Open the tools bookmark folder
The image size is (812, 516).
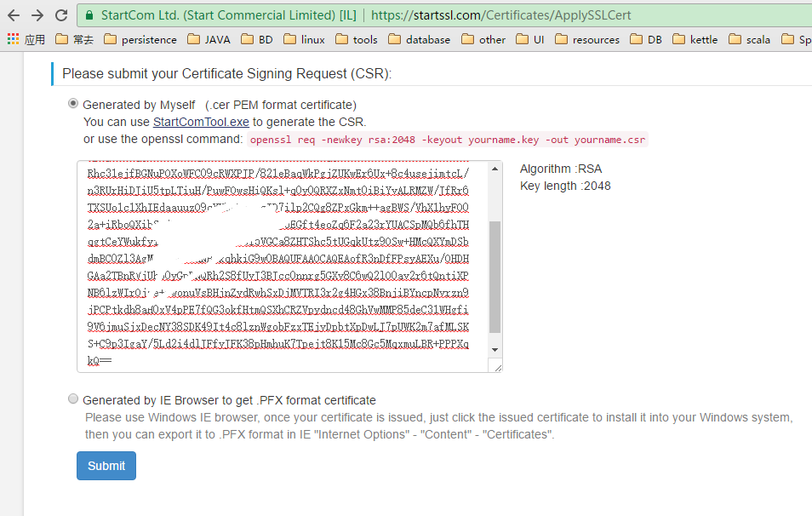[357, 39]
